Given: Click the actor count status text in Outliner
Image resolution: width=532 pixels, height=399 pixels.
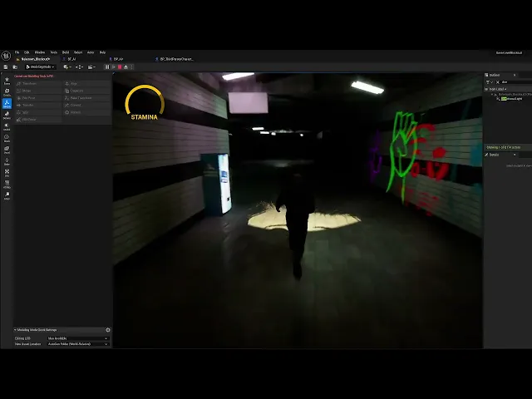Looking at the screenshot, I should 504,148.
